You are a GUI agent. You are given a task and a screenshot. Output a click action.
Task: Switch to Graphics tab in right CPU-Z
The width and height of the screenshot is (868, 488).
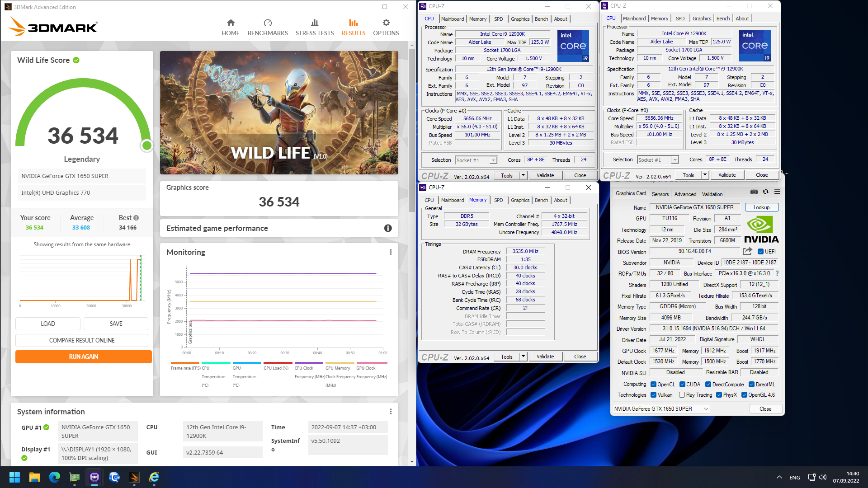[702, 19]
